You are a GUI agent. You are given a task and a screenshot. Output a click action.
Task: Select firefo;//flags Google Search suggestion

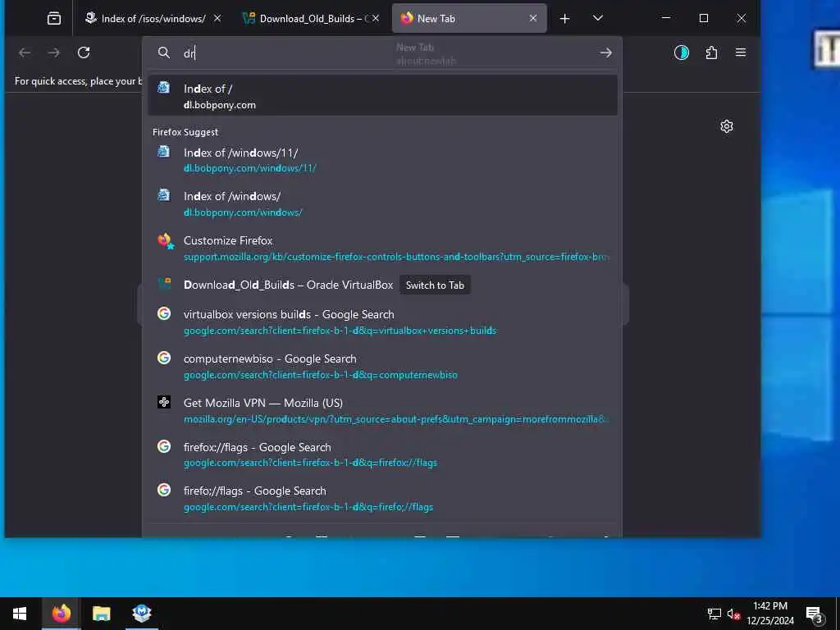(x=382, y=498)
